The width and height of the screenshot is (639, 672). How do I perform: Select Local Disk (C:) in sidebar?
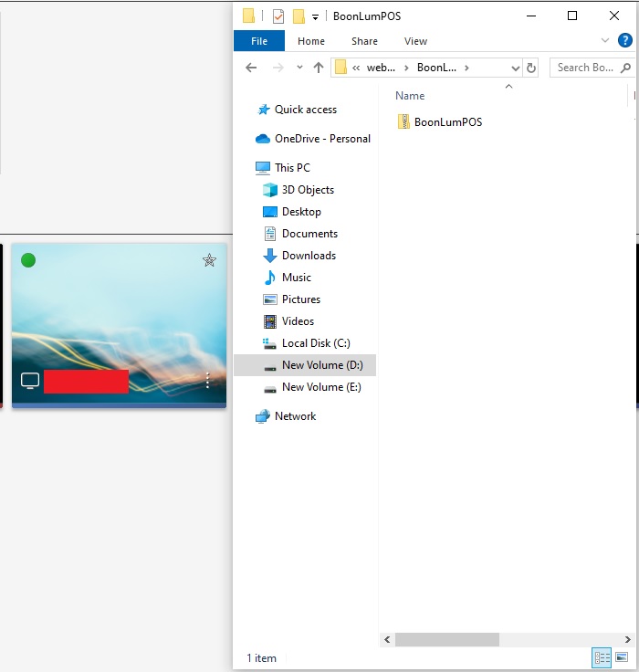(x=315, y=343)
